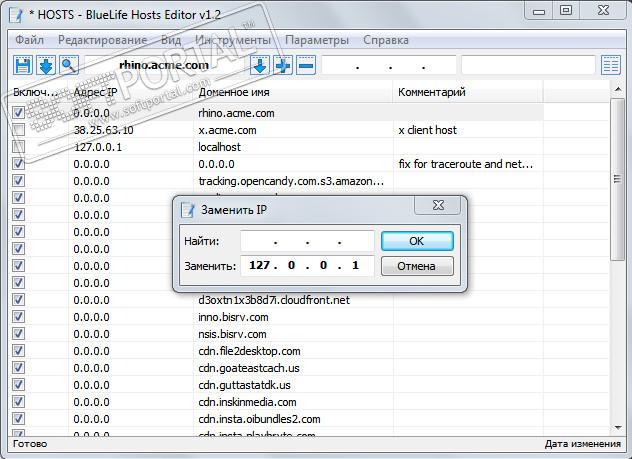Select the 127.0.0.1 cell in the localhost row
Image resolution: width=632 pixels, height=459 pixels.
point(98,147)
